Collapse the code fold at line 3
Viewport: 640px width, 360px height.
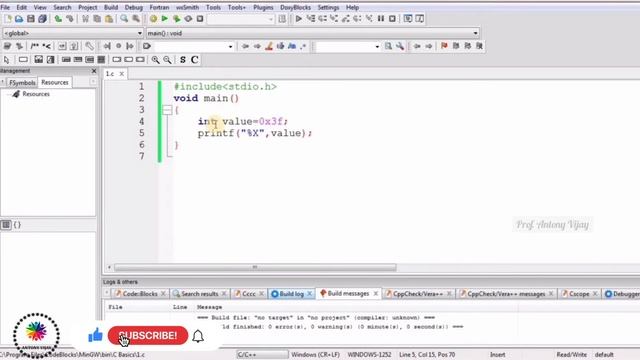coord(167,110)
